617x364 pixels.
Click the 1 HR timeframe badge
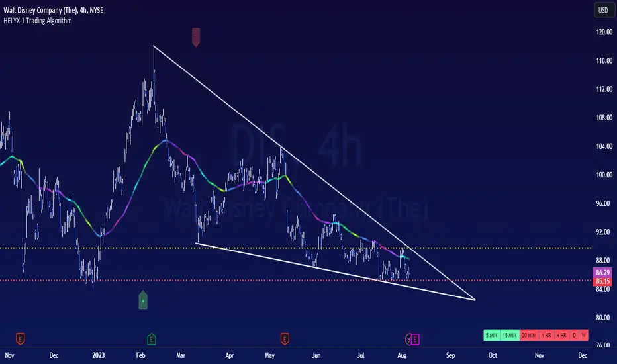(546, 336)
